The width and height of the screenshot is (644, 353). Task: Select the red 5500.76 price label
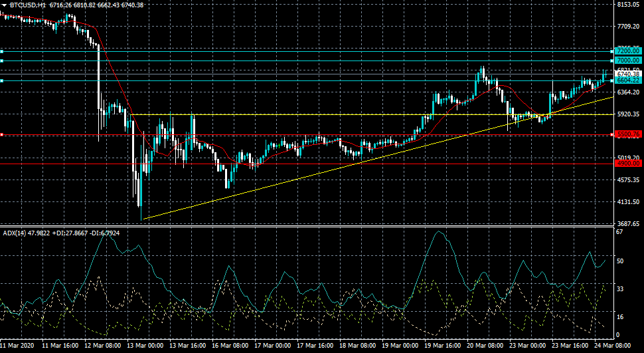coord(628,134)
